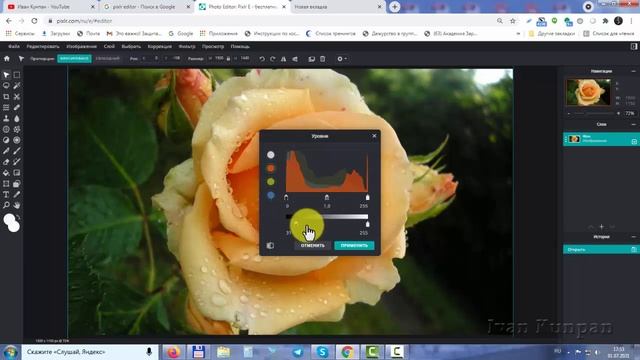Toggle the size aspect ratio lock
The height and width of the screenshot is (360, 640).
228,59
